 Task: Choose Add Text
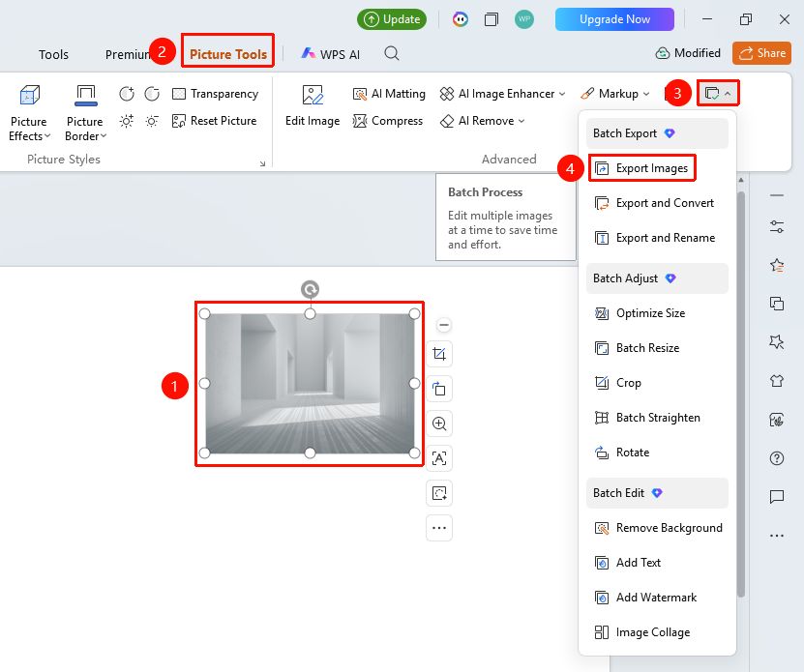(x=657, y=563)
